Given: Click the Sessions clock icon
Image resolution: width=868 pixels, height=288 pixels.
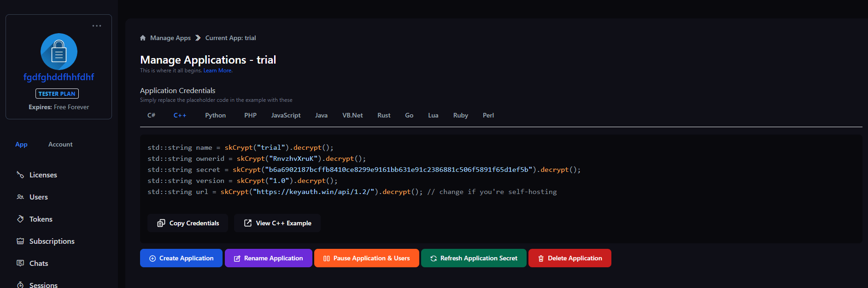Looking at the screenshot, I should click(20, 285).
